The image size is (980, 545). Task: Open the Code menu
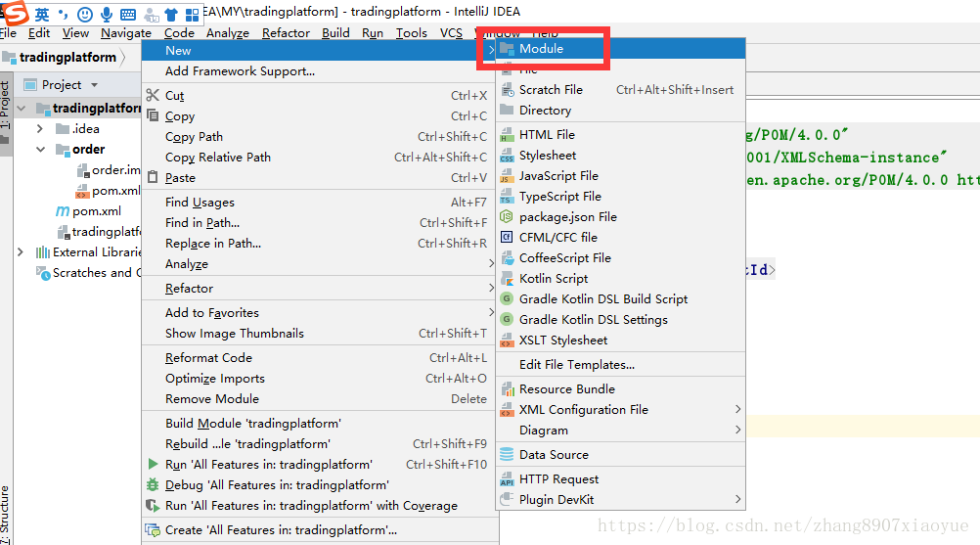179,33
